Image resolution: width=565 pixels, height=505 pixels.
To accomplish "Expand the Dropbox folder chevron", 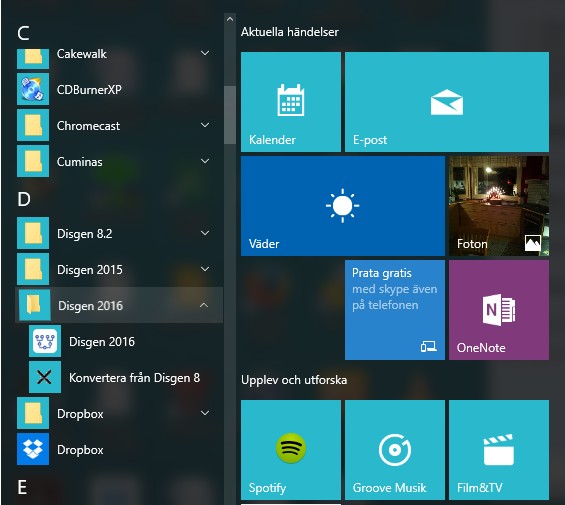I will tap(205, 413).
